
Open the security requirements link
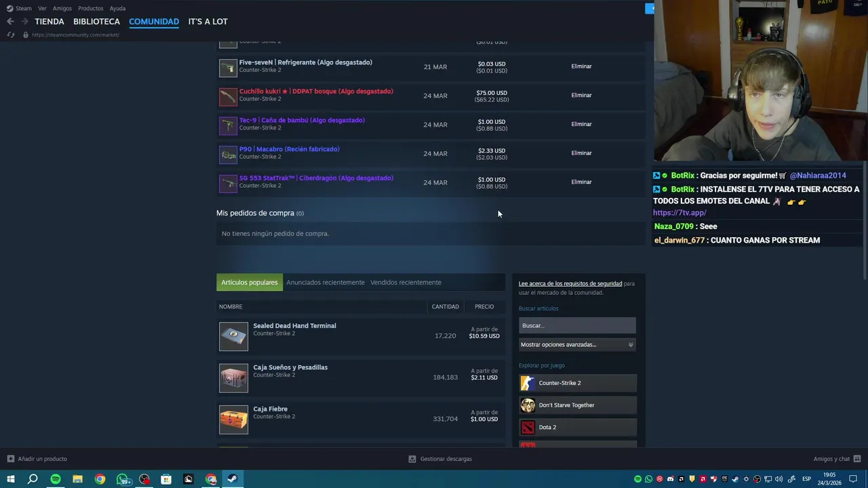(x=570, y=284)
